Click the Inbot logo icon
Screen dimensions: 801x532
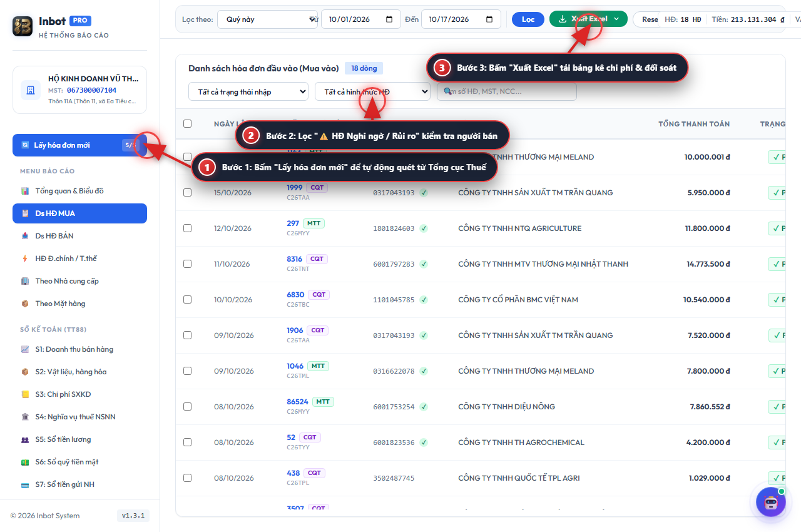click(x=23, y=26)
